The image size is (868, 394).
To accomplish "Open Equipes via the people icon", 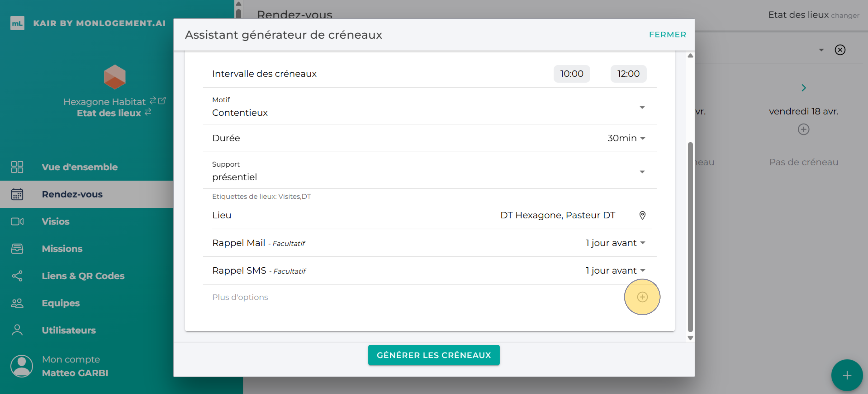I will [x=17, y=303].
